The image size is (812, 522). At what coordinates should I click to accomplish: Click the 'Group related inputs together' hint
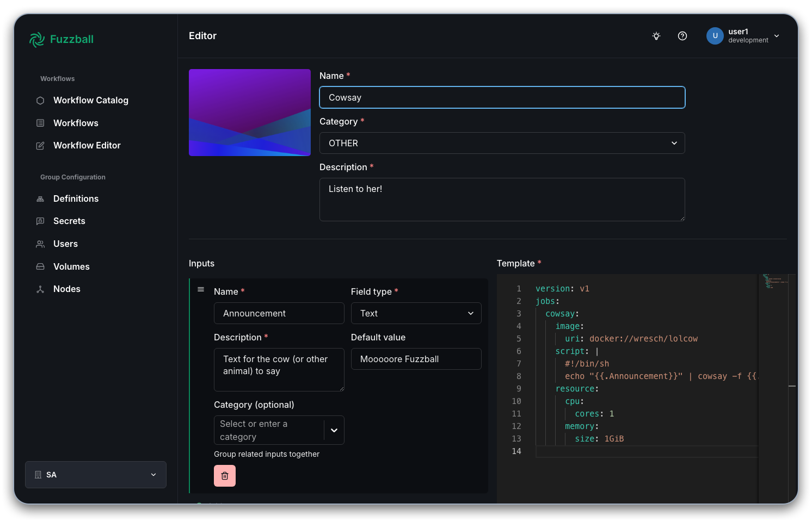267,454
